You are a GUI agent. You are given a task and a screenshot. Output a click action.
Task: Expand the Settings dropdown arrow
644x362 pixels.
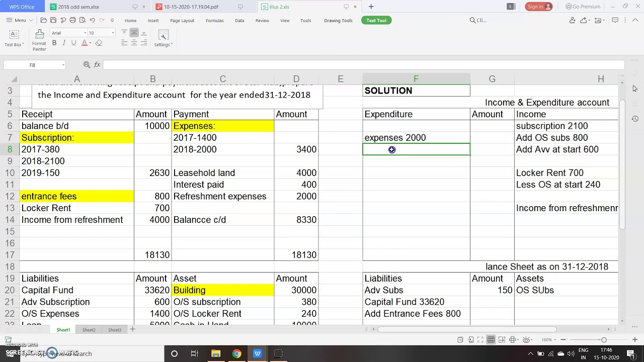172,45
